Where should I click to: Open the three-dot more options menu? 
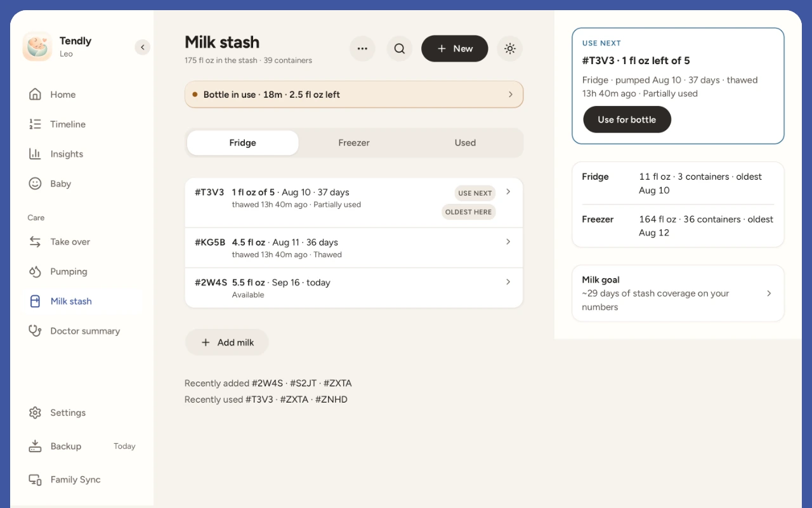point(362,49)
